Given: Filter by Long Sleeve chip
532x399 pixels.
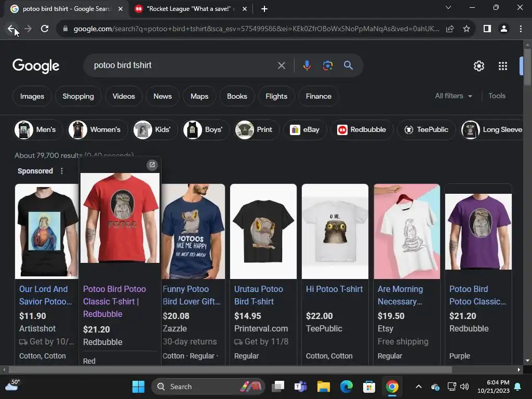Looking at the screenshot, I should [491, 129].
